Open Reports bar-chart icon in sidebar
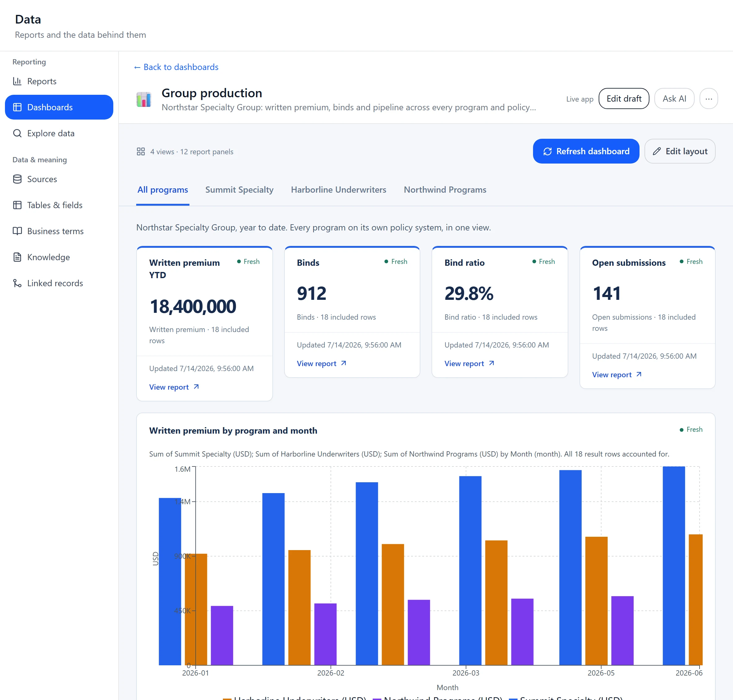The height and width of the screenshot is (700, 733). click(x=17, y=81)
